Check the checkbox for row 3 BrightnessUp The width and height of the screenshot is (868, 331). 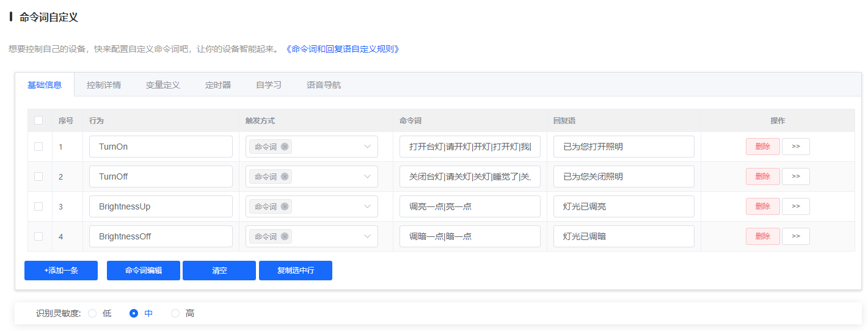[38, 206]
